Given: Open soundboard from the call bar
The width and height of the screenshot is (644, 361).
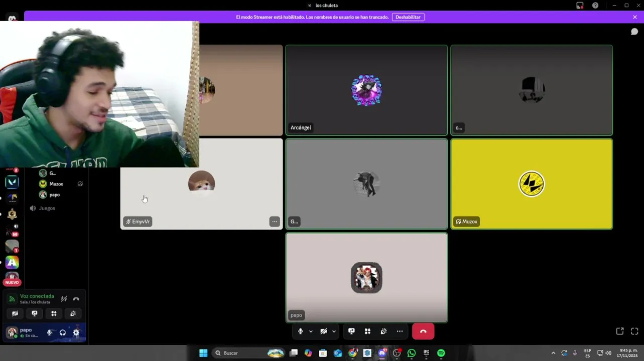Looking at the screenshot, I should pyautogui.click(x=383, y=331).
